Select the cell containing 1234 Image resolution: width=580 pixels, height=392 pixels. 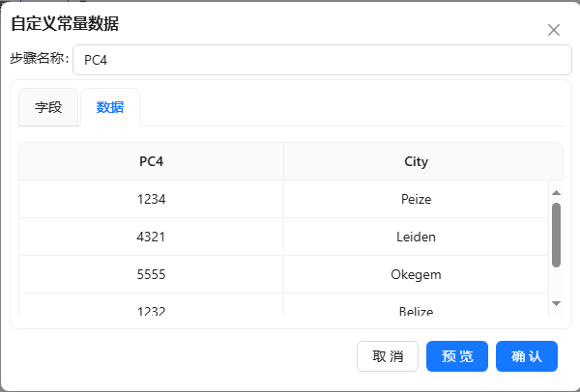point(151,200)
